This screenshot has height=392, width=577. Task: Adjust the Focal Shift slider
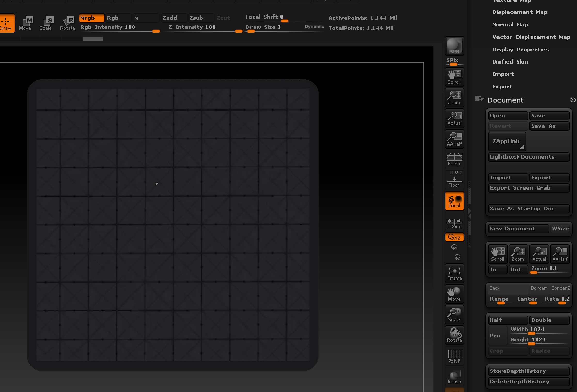pos(284,18)
